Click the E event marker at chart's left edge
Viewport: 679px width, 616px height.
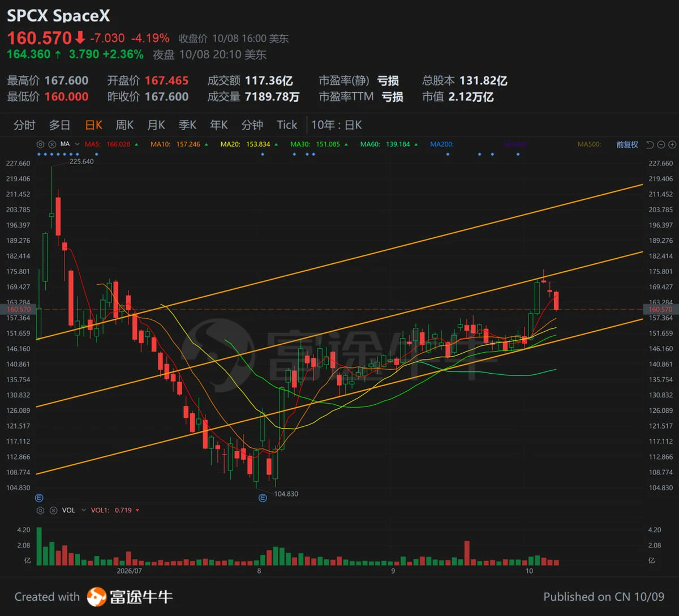pos(39,498)
